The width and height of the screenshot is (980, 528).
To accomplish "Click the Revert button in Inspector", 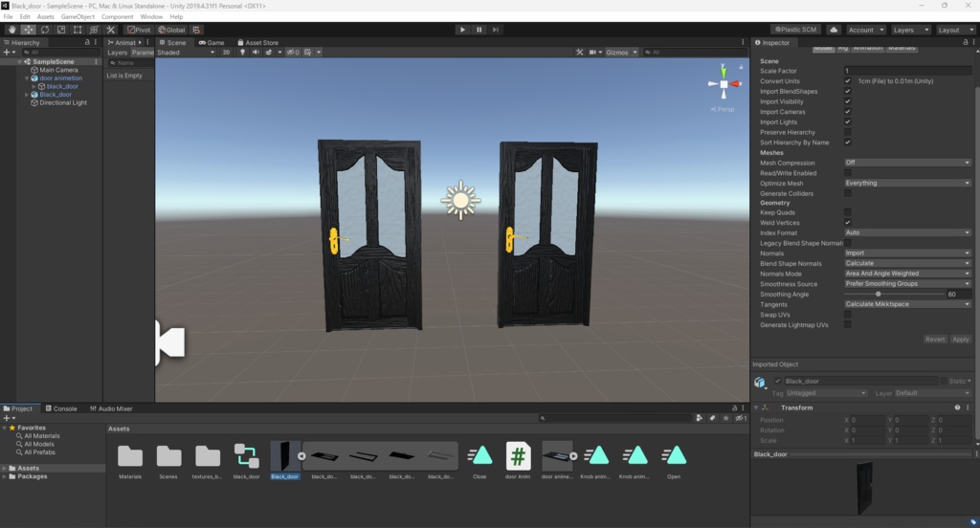I will 935,340.
